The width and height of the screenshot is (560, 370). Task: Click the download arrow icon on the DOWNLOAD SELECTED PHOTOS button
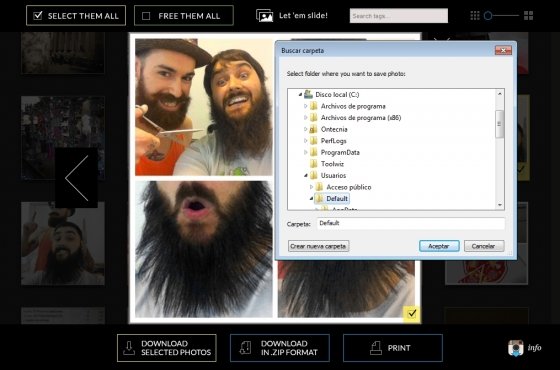coord(129,348)
